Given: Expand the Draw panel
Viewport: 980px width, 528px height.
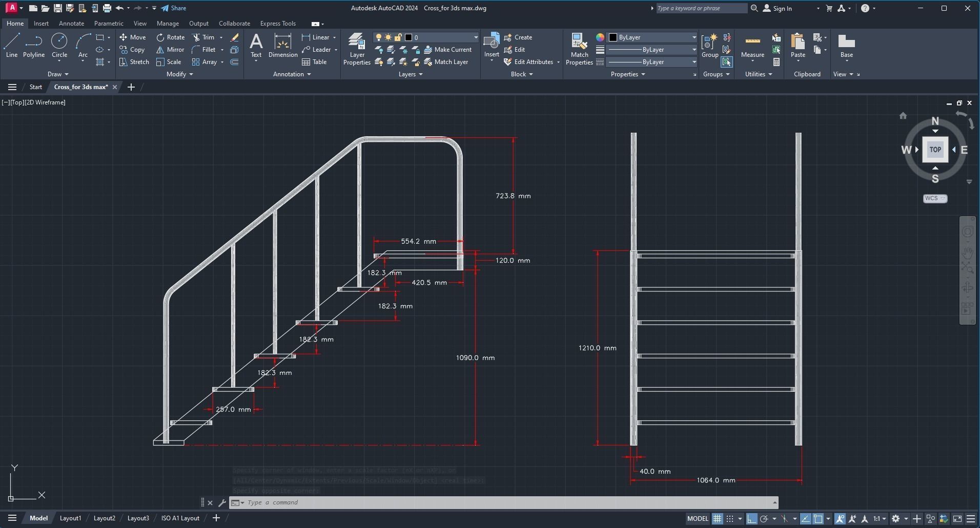Looking at the screenshot, I should (58, 74).
